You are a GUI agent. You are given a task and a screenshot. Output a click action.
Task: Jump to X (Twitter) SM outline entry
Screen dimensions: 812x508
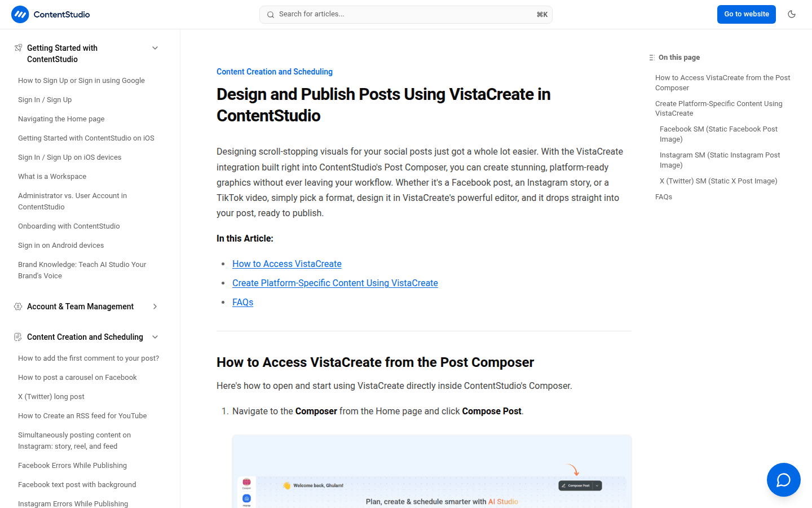(x=718, y=181)
